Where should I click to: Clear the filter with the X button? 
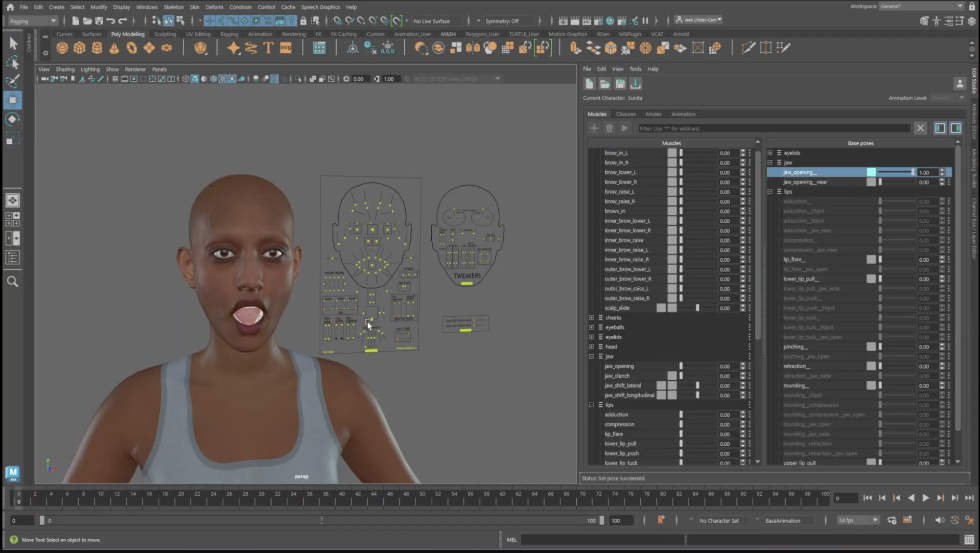coord(920,128)
